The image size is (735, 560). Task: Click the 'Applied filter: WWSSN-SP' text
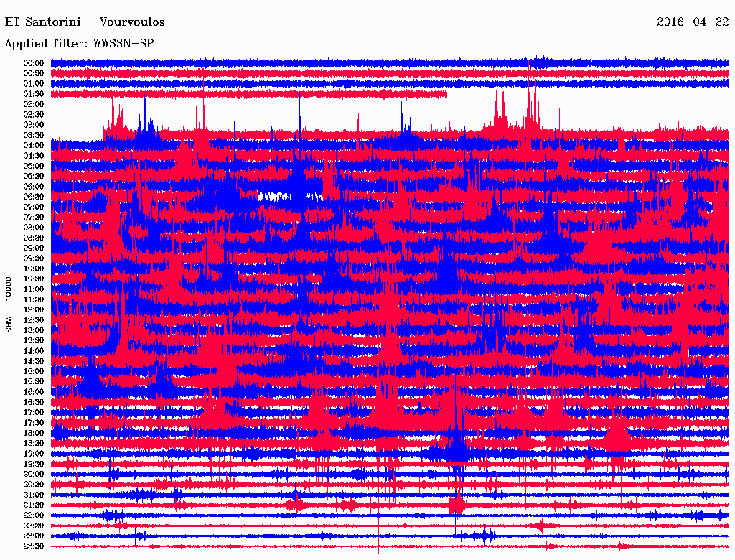tap(79, 44)
